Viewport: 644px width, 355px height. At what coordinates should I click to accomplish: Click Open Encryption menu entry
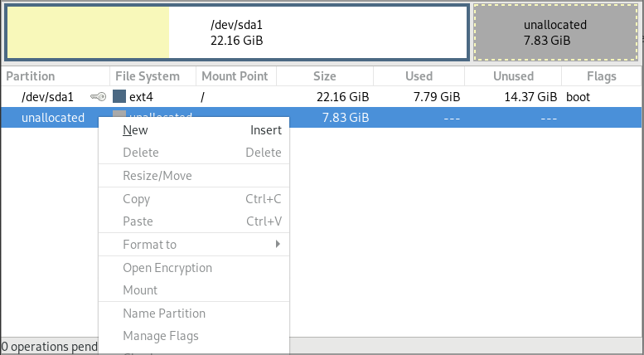click(x=167, y=268)
